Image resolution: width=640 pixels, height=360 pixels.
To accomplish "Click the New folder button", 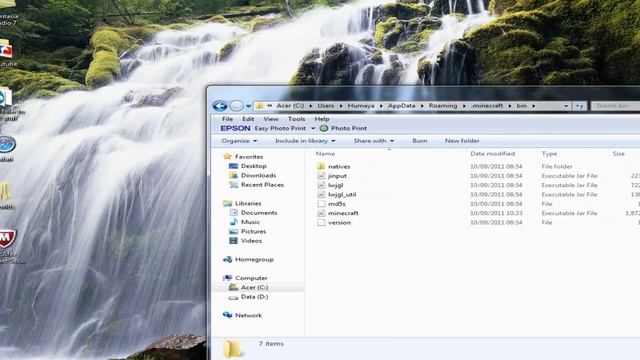I will (x=462, y=141).
